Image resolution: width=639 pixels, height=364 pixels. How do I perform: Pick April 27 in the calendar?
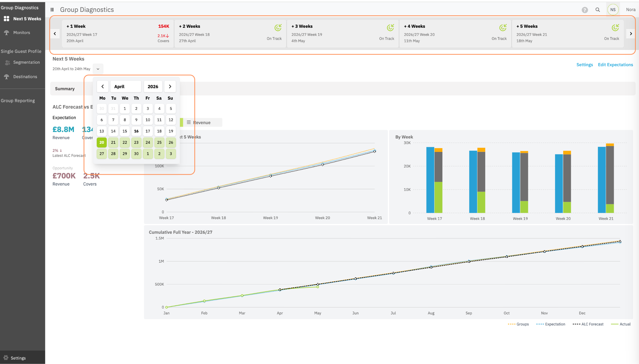102,153
